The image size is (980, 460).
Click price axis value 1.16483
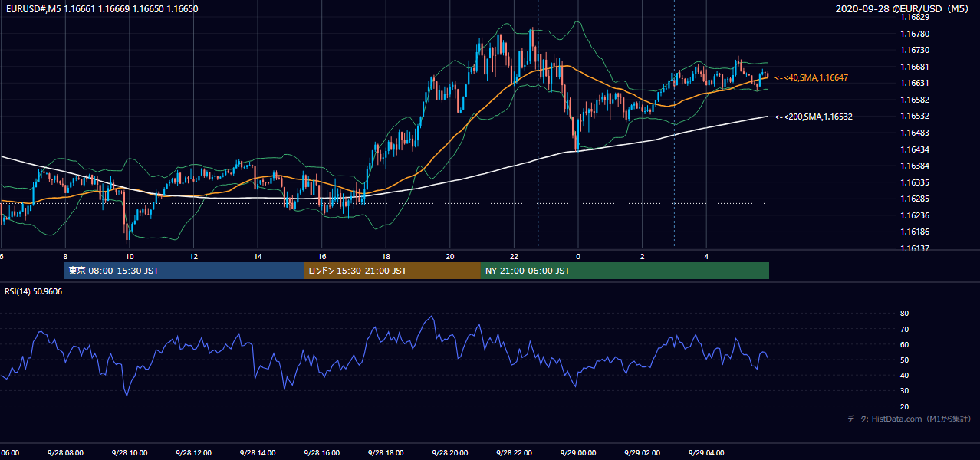point(915,133)
